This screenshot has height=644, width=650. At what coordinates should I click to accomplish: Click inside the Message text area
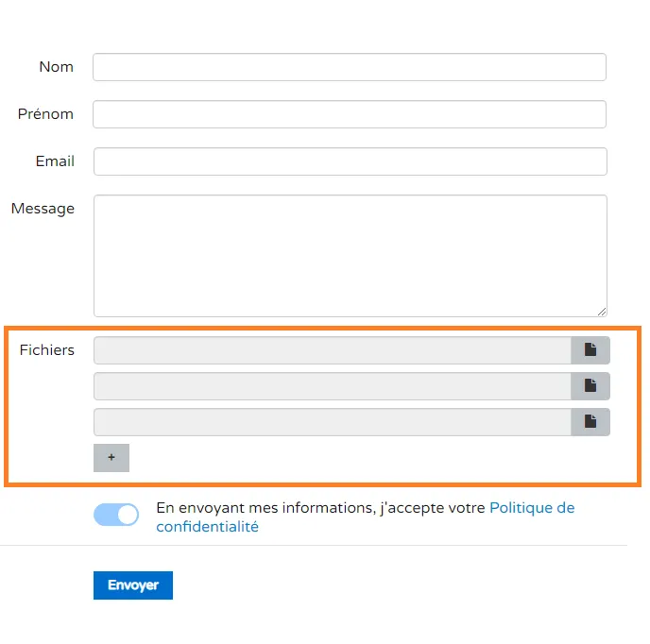pyautogui.click(x=351, y=256)
